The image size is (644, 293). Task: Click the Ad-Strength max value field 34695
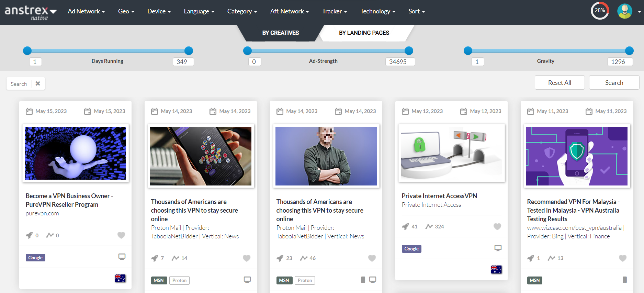click(x=400, y=61)
